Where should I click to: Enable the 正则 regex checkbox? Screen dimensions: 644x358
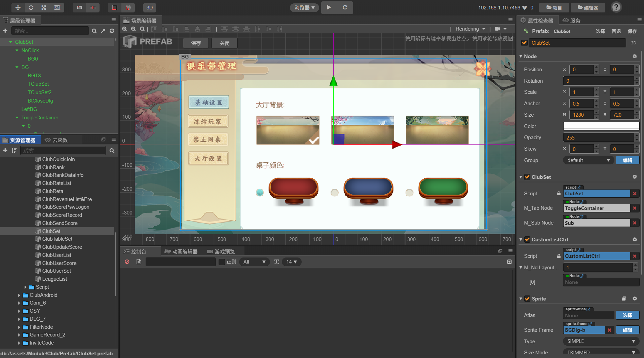tap(222, 262)
